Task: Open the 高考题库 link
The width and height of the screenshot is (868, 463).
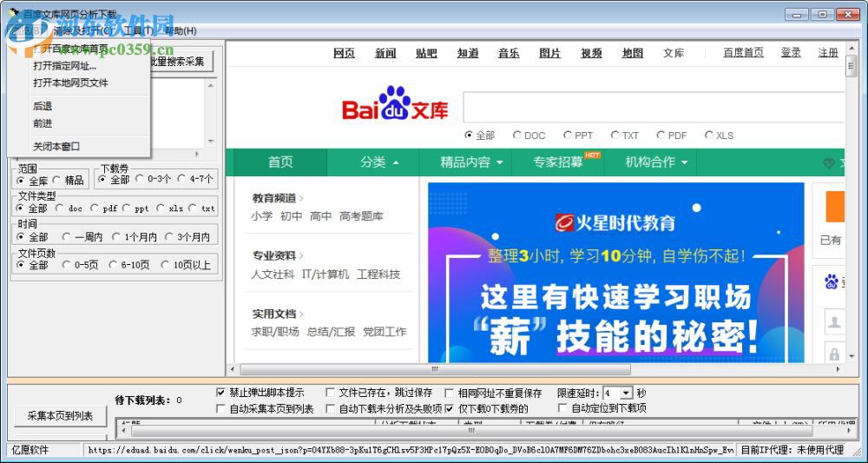Action: click(361, 216)
